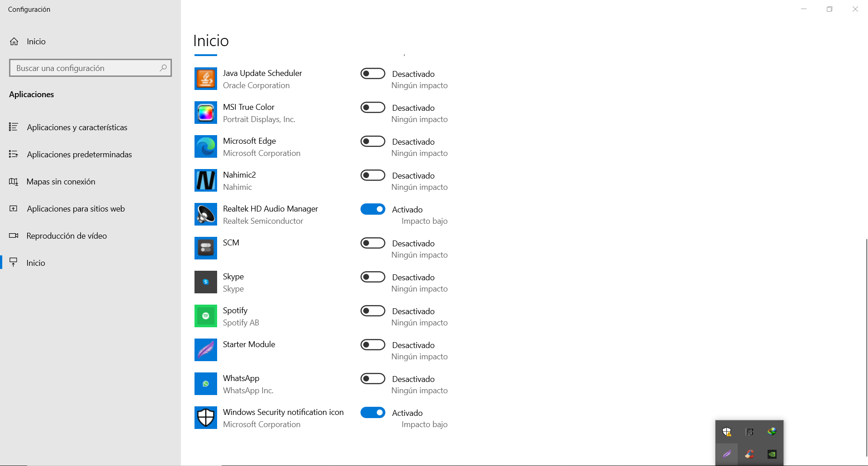Click the Aplicaciones sidebar heading

coord(32,94)
